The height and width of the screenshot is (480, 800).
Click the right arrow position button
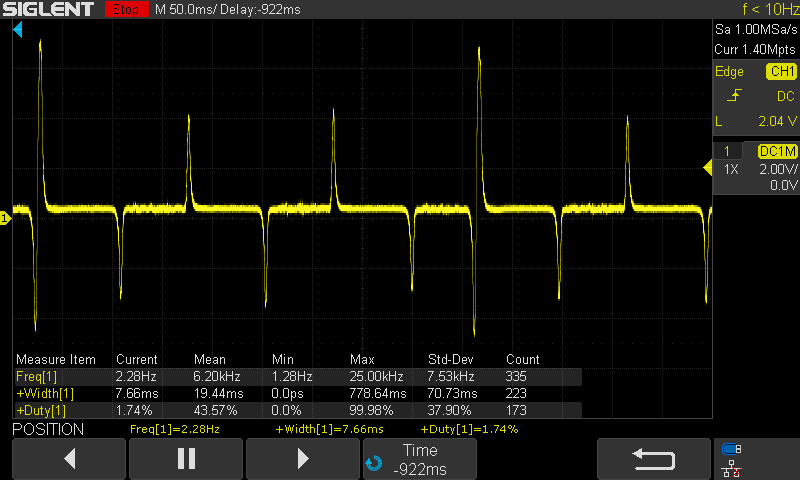click(x=303, y=459)
